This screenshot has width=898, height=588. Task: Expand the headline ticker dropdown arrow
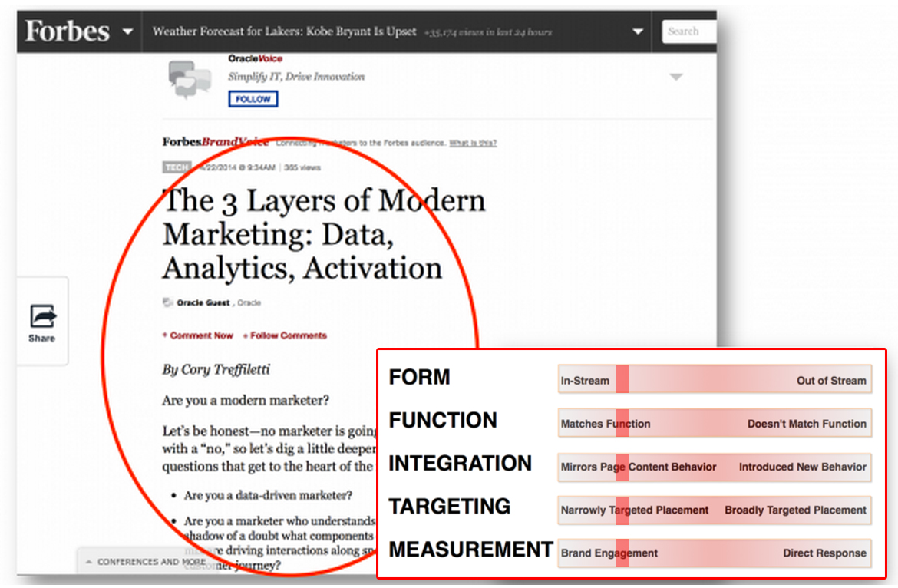(x=638, y=31)
